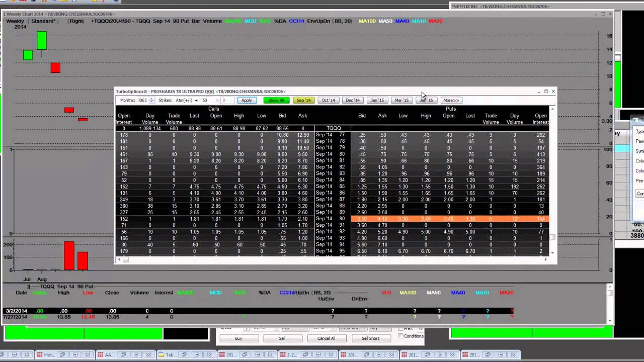Open the Strikes Atm(+/-) dropdown

(196, 100)
